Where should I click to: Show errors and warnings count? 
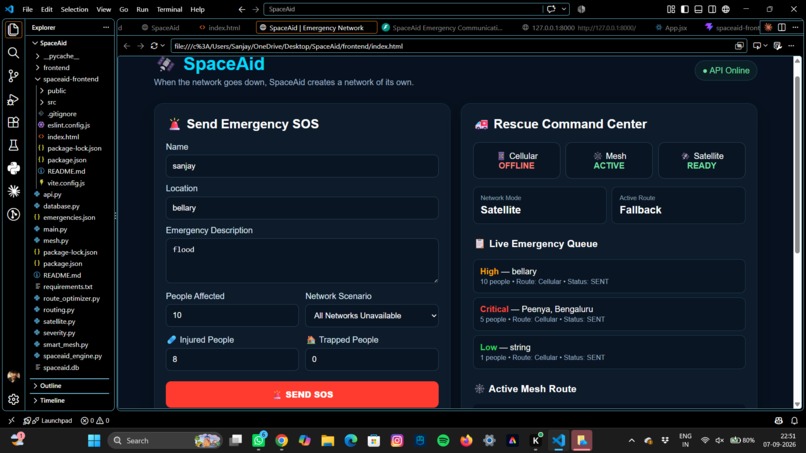coord(95,421)
